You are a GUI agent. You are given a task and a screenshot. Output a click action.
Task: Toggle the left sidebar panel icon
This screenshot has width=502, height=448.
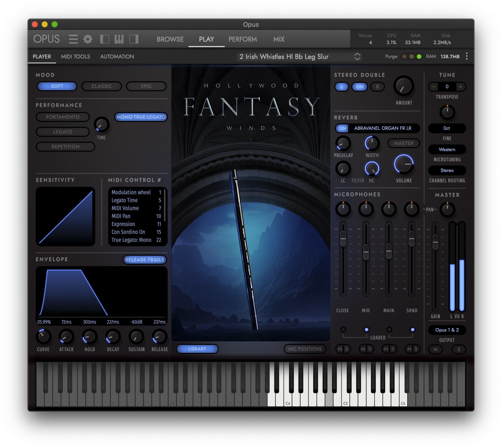click(x=105, y=39)
